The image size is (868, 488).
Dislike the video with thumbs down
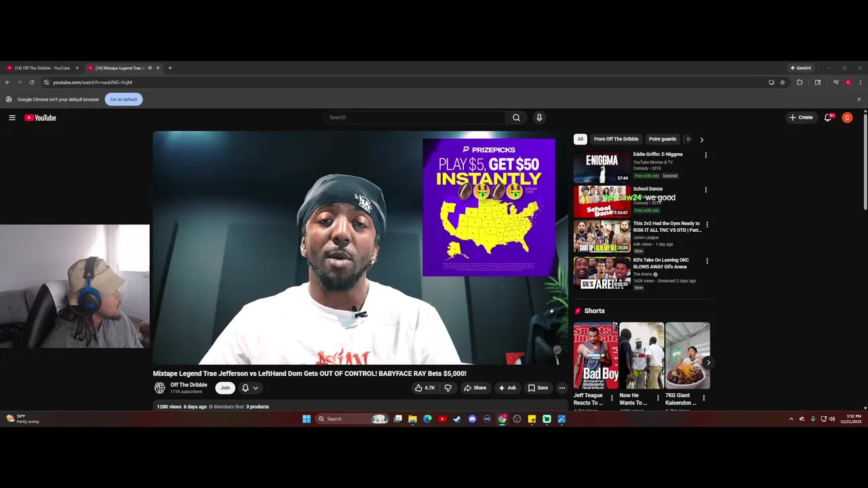[448, 388]
